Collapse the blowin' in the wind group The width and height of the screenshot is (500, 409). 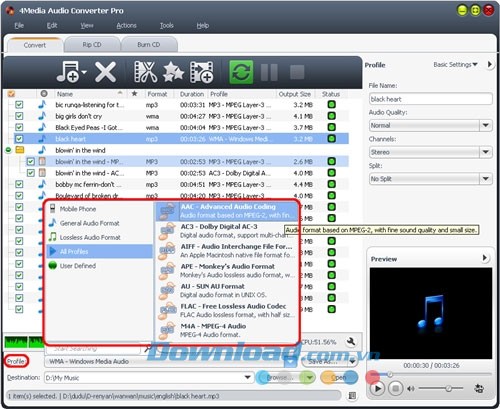click(9, 150)
